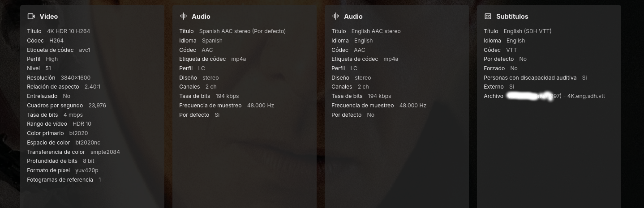Screen dimensions: 644x208
Task: Click the bt2020nc color space value
Action: coord(88,143)
